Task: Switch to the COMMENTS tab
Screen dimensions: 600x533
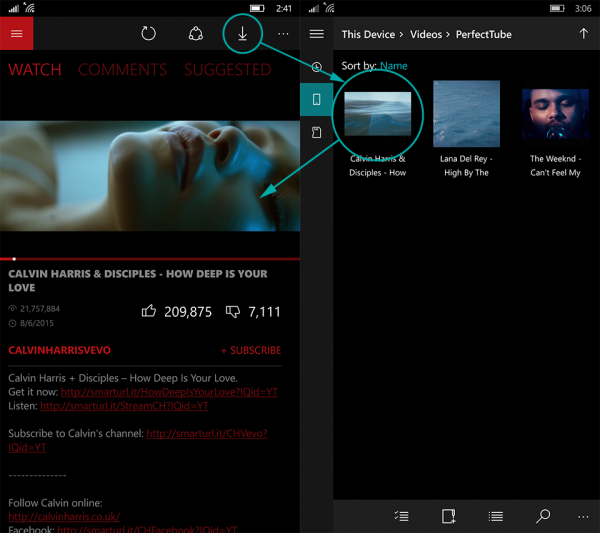Action: click(x=122, y=70)
